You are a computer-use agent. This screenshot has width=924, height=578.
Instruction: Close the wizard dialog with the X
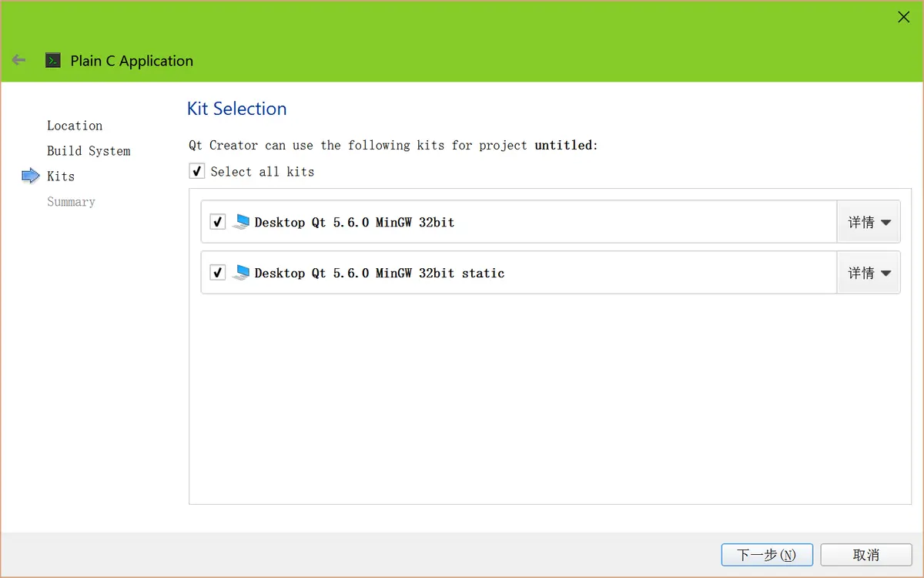pyautogui.click(x=904, y=17)
